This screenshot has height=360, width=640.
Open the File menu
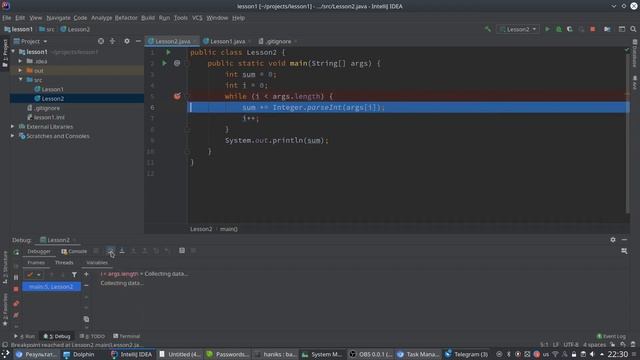pyautogui.click(x=7, y=18)
